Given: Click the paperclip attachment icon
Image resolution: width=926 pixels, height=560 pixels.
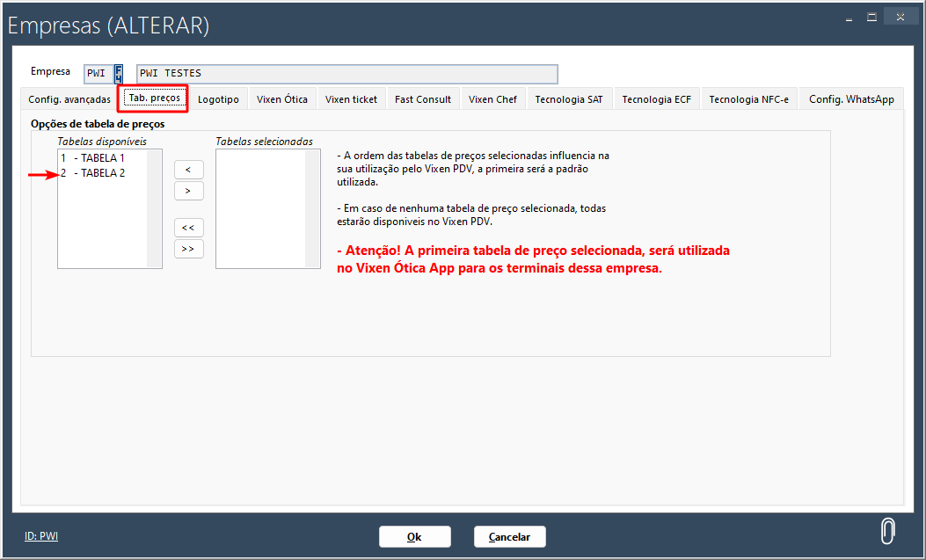Looking at the screenshot, I should pos(888,531).
